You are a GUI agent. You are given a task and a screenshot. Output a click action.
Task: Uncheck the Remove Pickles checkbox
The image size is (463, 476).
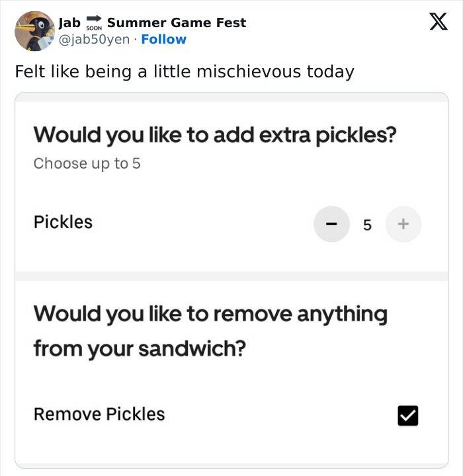(x=407, y=415)
